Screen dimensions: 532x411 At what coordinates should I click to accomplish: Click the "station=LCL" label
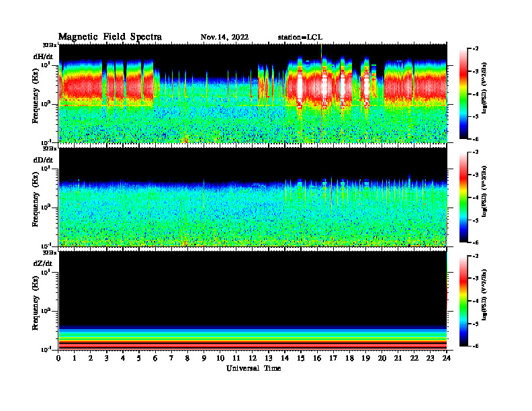300,38
